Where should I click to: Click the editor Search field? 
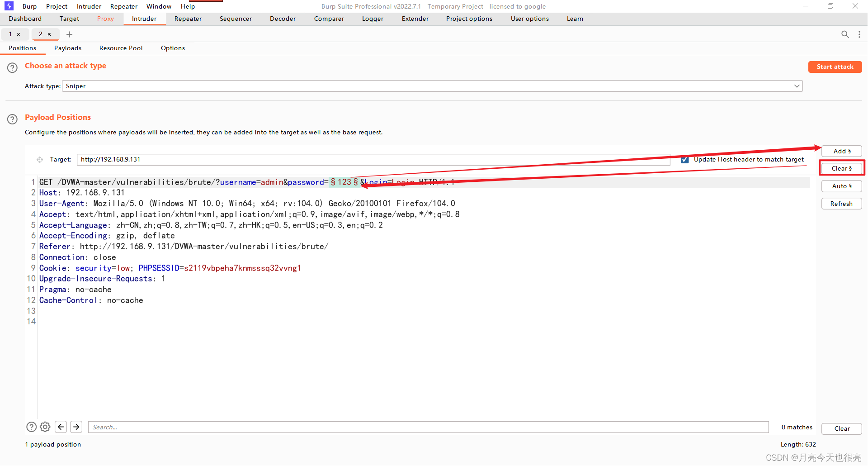tap(428, 427)
